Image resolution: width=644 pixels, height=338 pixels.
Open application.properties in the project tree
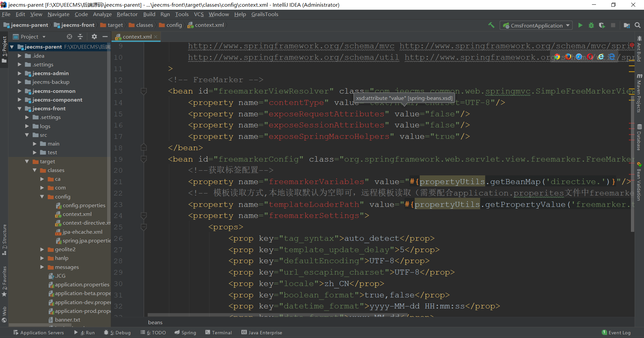point(82,285)
